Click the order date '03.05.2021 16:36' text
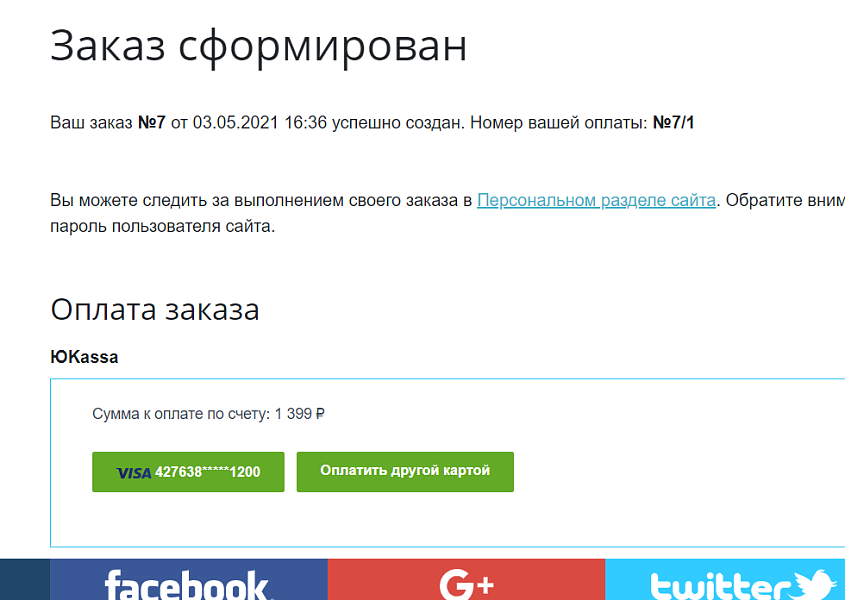The height and width of the screenshot is (600, 845). coord(230,124)
